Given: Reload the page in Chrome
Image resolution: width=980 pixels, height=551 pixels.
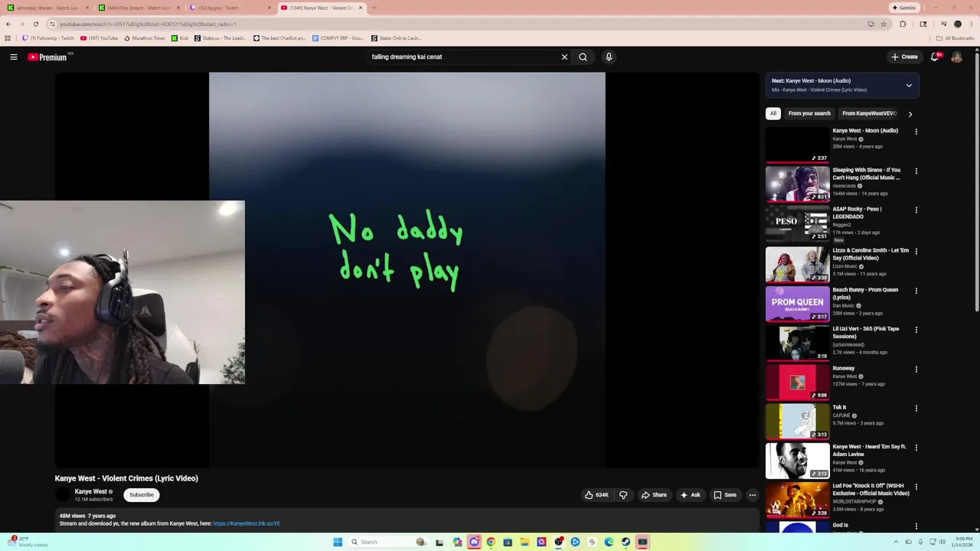Looking at the screenshot, I should coord(35,24).
